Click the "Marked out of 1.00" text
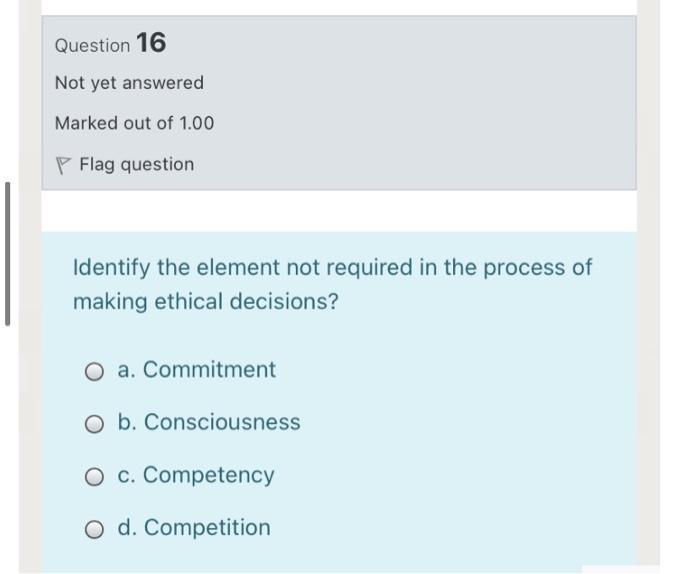This screenshot has width=700, height=574. coord(134,123)
